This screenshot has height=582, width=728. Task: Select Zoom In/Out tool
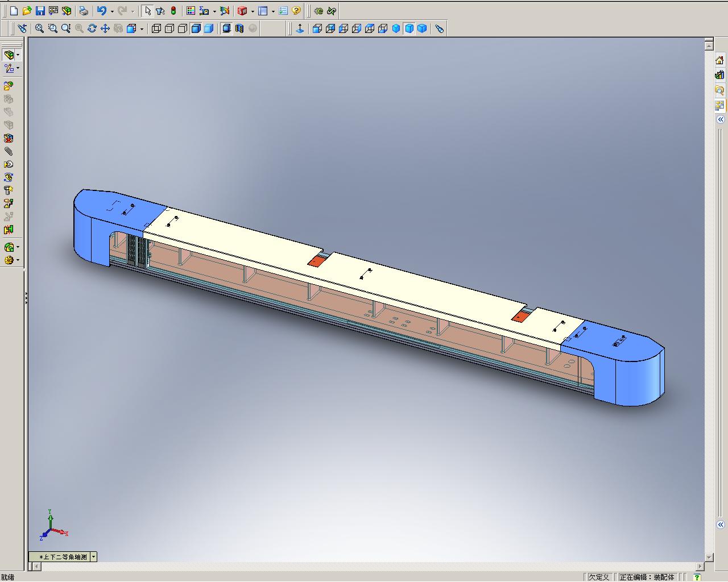click(x=66, y=28)
